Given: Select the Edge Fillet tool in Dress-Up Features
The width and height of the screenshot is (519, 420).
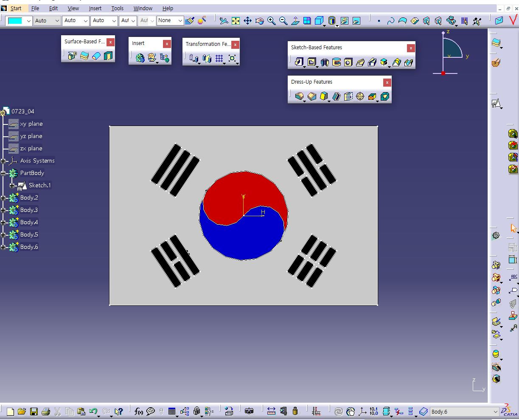Looking at the screenshot, I should click(299, 96).
